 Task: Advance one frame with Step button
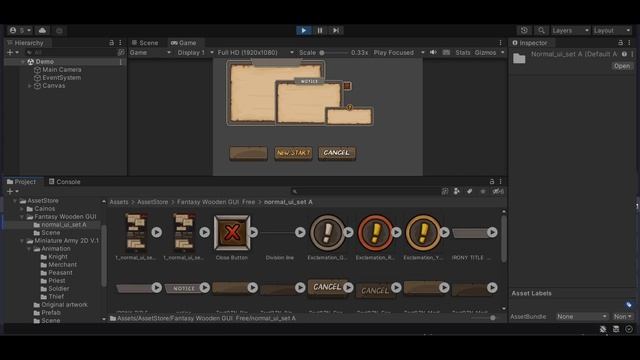point(336,31)
